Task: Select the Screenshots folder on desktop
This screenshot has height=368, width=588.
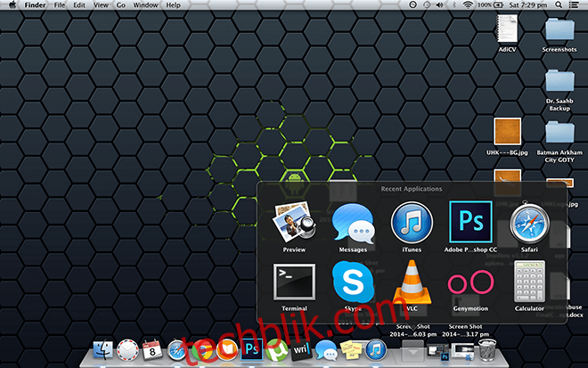Action: 559,35
